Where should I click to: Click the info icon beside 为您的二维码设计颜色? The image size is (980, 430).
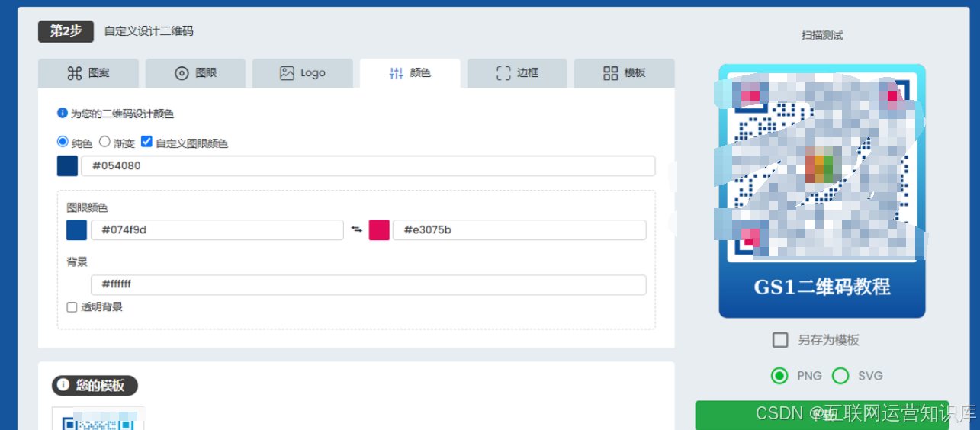[63, 113]
